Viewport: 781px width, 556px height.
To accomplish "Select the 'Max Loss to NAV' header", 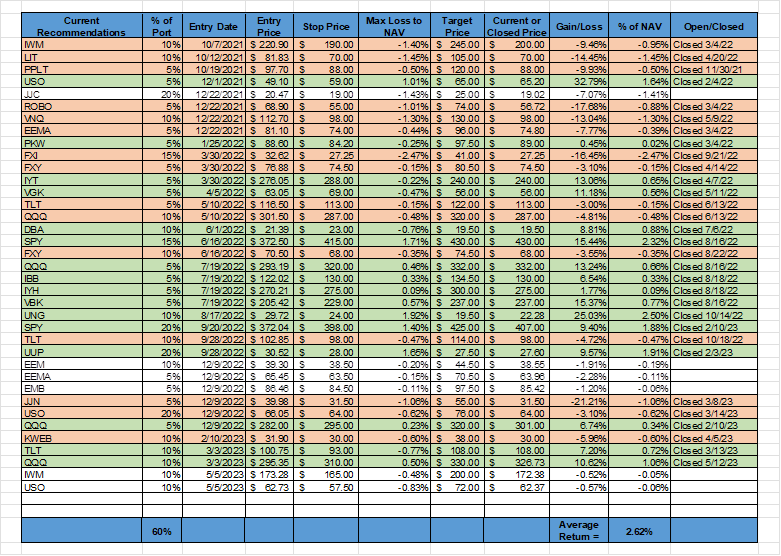I will click(x=394, y=26).
